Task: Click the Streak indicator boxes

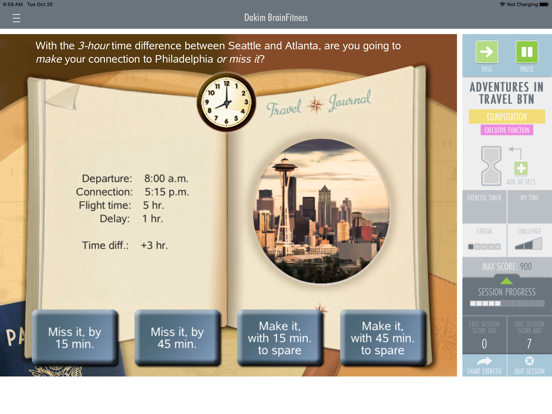Action: 484,246
